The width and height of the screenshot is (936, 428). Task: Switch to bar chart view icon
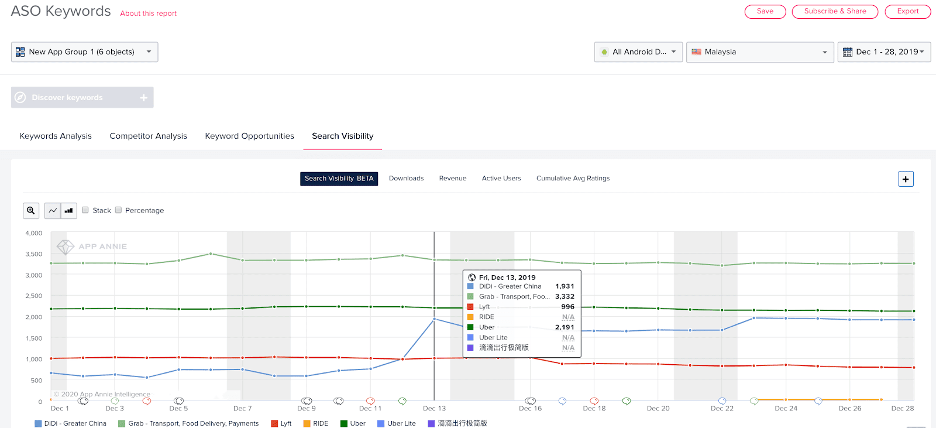(69, 210)
